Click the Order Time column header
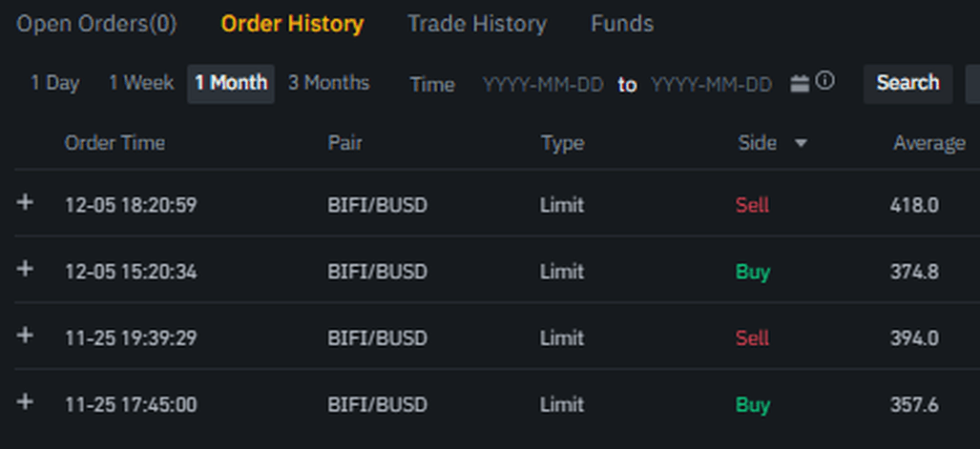 pos(115,143)
